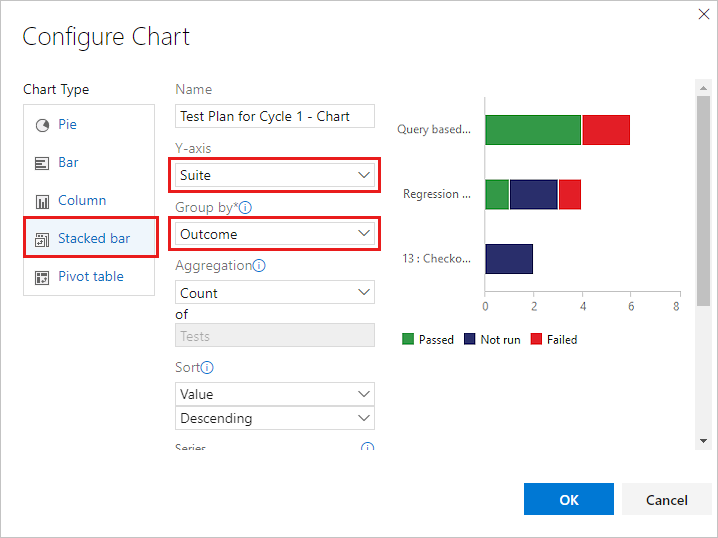718x538 pixels.
Task: Click the red Failed legend swatch
Action: pos(535,339)
